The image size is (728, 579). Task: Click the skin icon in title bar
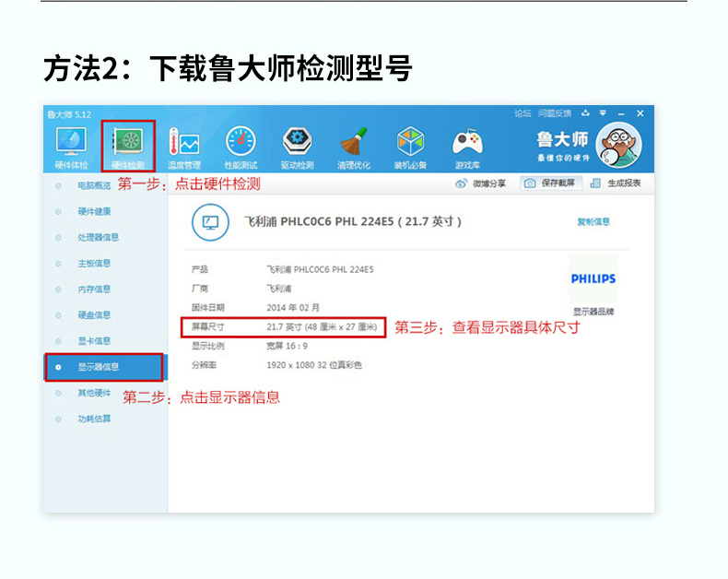pyautogui.click(x=585, y=112)
